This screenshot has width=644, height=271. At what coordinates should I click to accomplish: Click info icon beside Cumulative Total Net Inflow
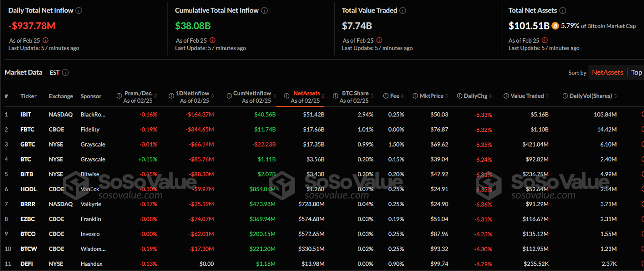click(264, 10)
